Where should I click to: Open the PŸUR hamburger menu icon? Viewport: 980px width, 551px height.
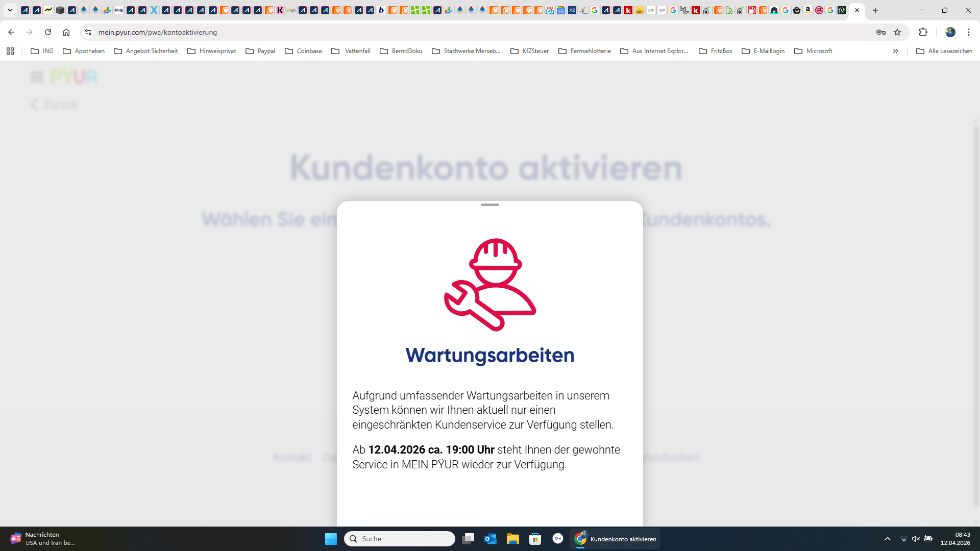coord(36,77)
